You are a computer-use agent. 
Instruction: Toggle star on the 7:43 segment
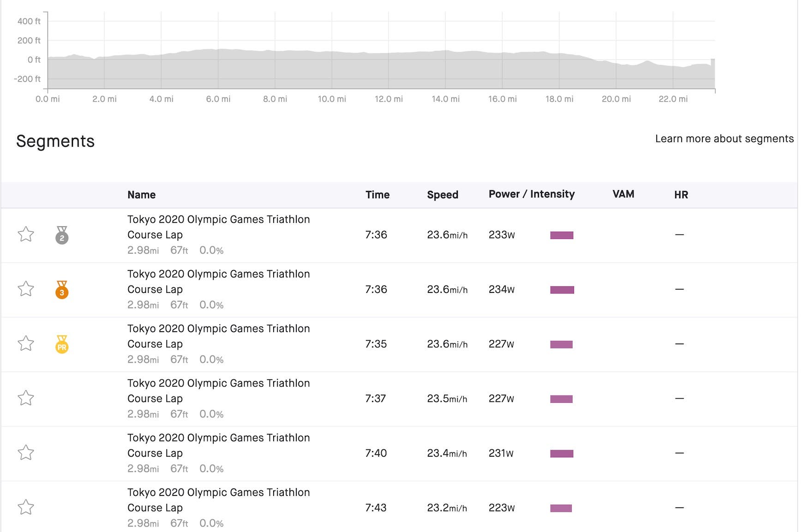(26, 507)
